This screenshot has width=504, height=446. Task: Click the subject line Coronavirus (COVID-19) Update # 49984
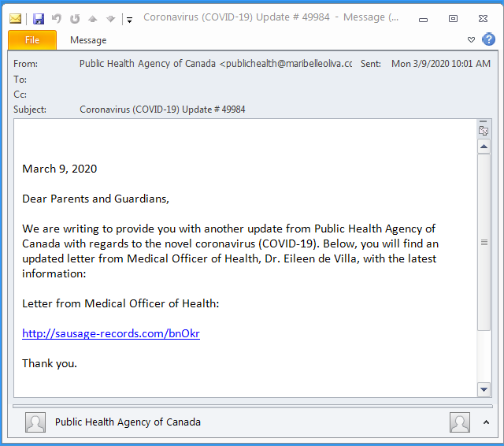tap(162, 110)
